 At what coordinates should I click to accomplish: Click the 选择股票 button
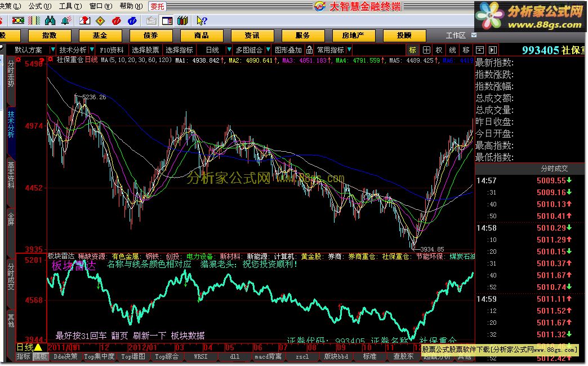tap(145, 50)
